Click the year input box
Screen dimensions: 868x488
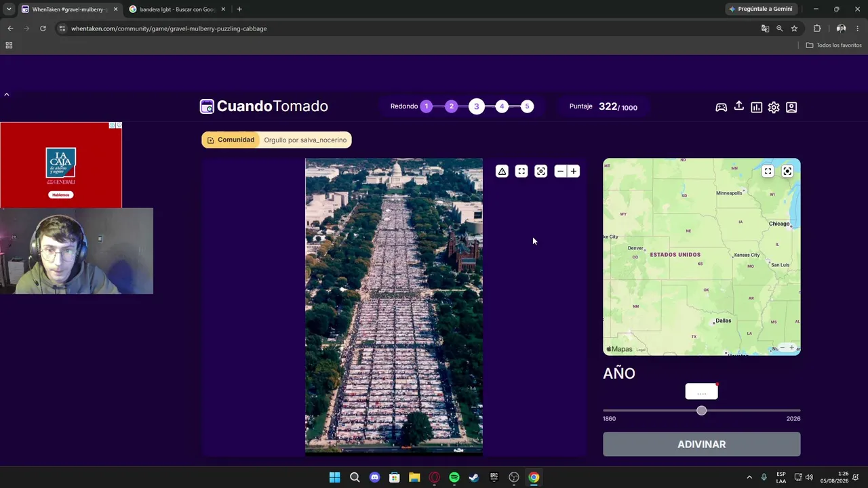pyautogui.click(x=701, y=392)
